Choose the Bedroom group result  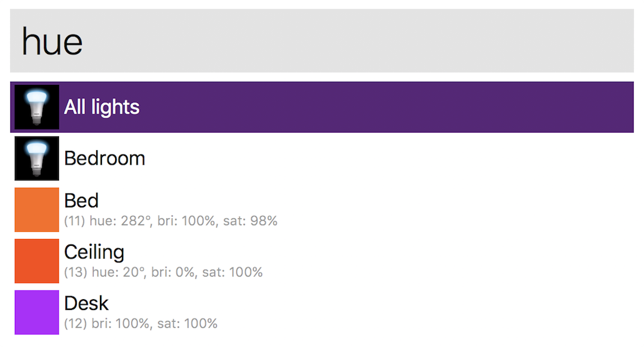[104, 158]
